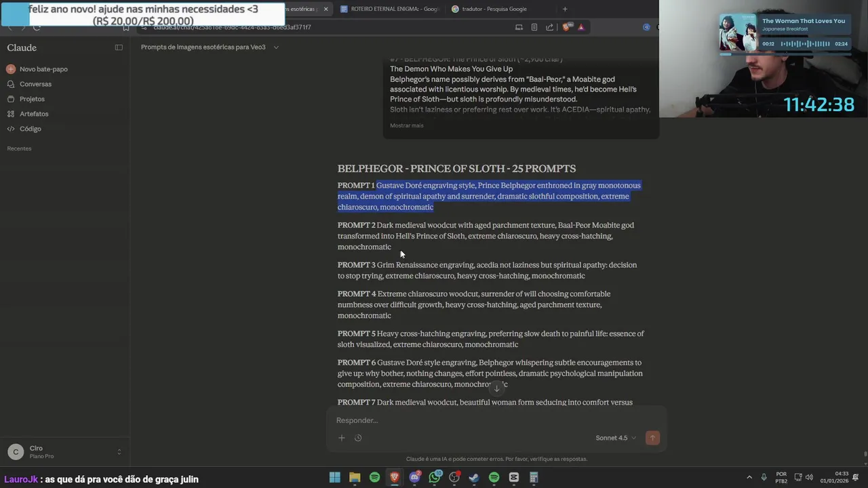Viewport: 868px width, 488px height.
Task: Go to Projetos in the sidebar
Action: point(26,99)
